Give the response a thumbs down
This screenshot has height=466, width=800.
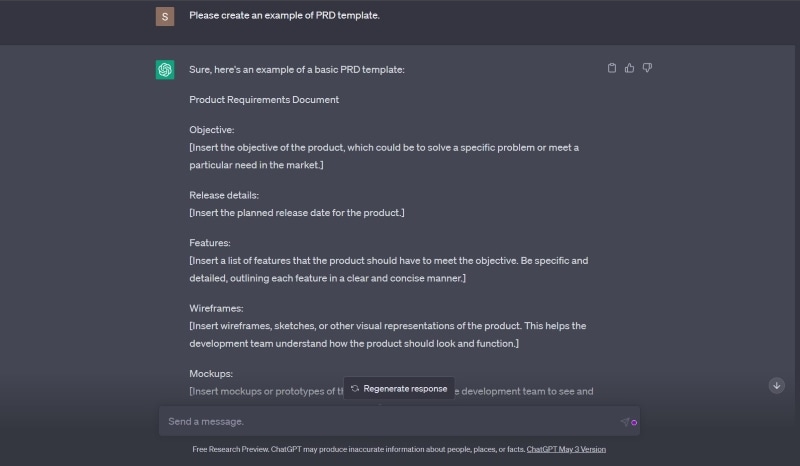(647, 68)
